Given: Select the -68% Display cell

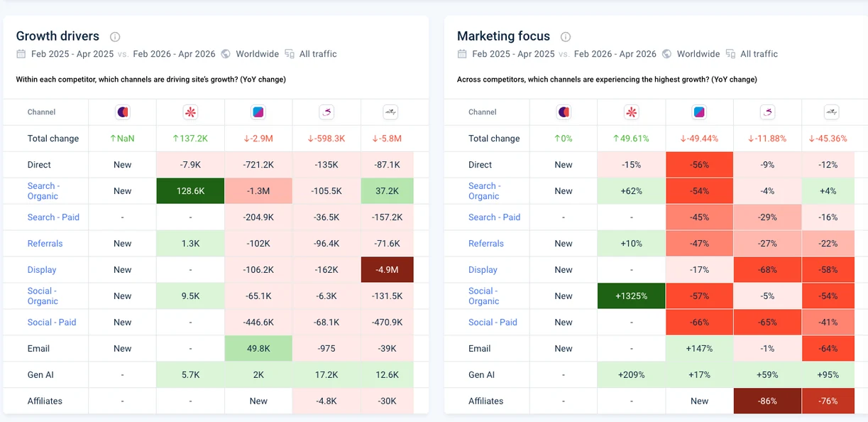Looking at the screenshot, I should [768, 270].
